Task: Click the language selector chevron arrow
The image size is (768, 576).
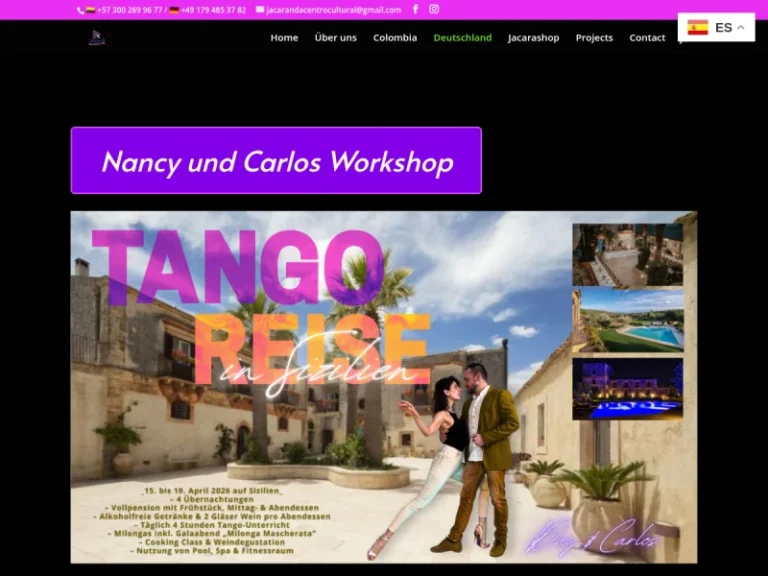Action: (741, 28)
